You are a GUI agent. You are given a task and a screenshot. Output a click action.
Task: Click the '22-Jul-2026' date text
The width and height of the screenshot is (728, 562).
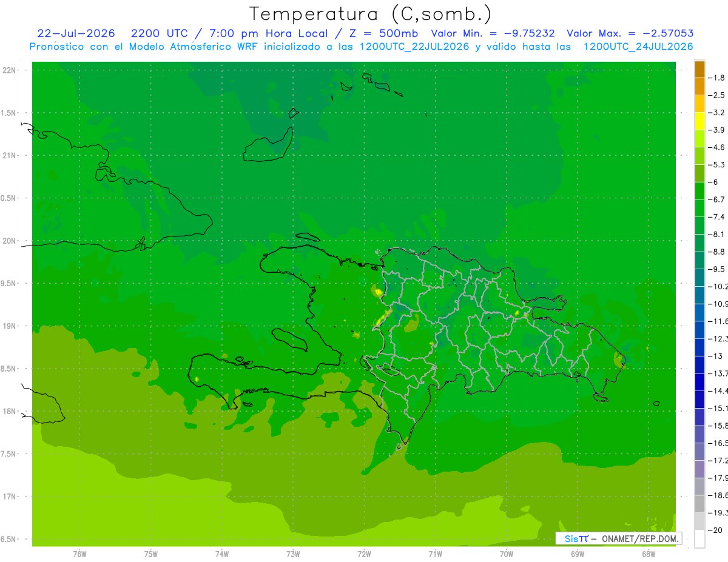tap(76, 33)
